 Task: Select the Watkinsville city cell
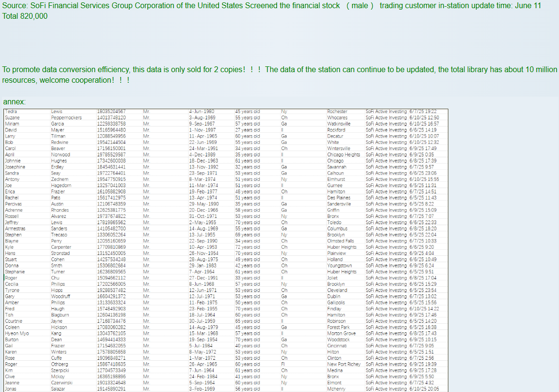click(x=339, y=124)
